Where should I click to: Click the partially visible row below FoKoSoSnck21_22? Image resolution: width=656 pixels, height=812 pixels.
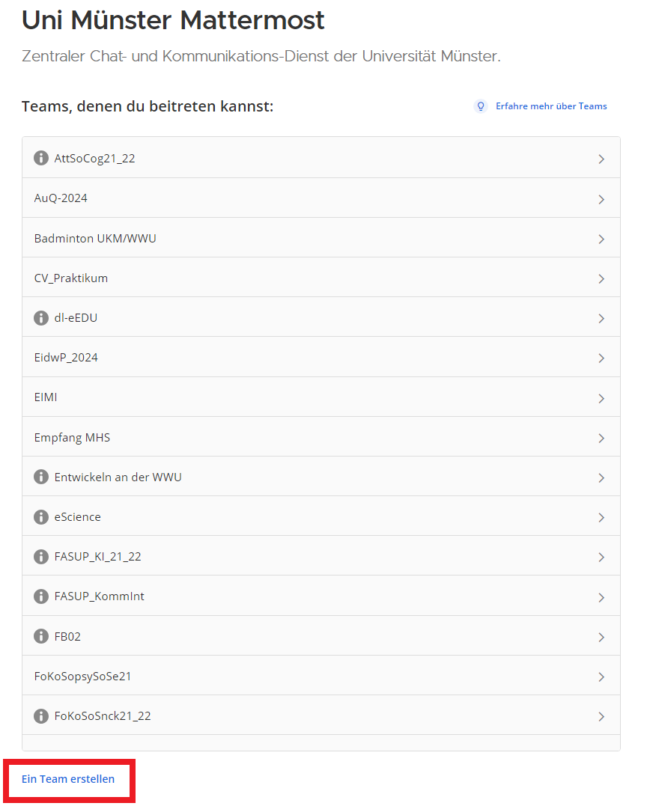(x=321, y=742)
